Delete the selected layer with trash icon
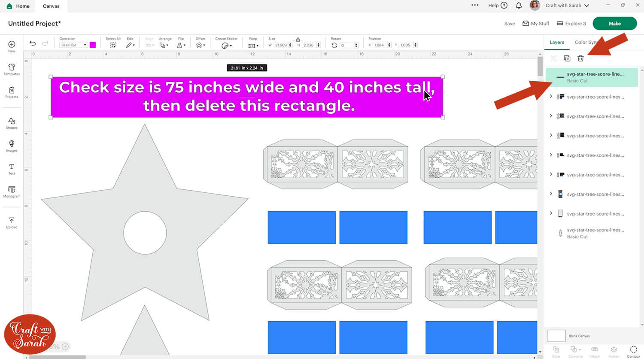 coord(580,58)
